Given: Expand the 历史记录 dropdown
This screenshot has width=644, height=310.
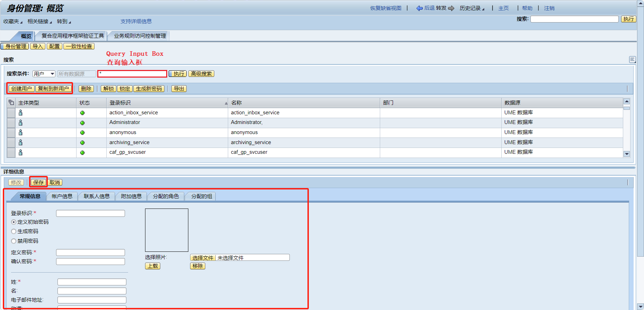Looking at the screenshot, I should click(472, 8).
